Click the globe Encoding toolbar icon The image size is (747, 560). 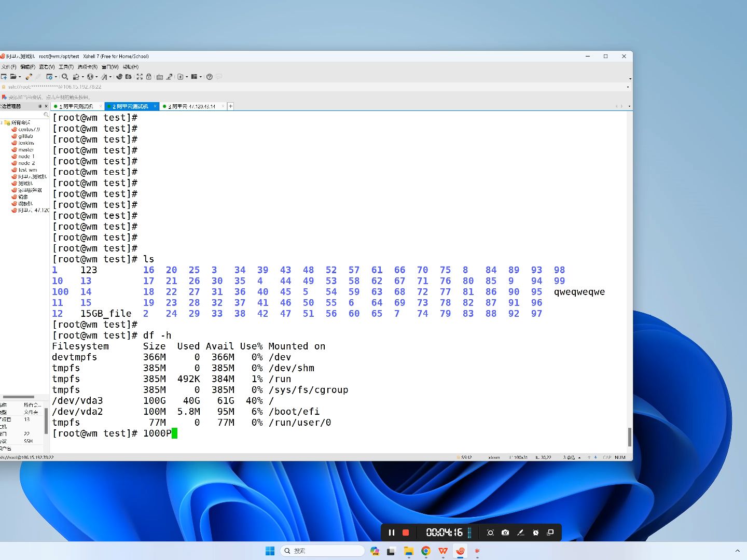pyautogui.click(x=90, y=77)
